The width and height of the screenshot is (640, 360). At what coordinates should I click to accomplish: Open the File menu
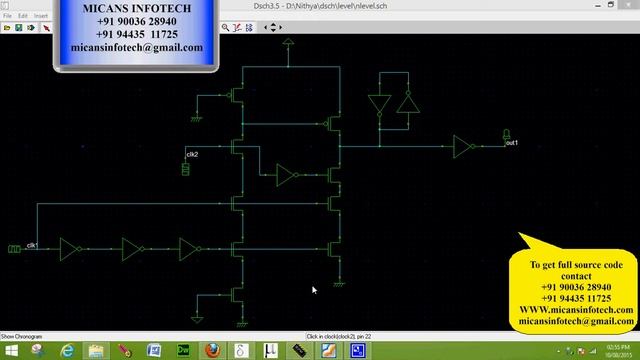7,16
